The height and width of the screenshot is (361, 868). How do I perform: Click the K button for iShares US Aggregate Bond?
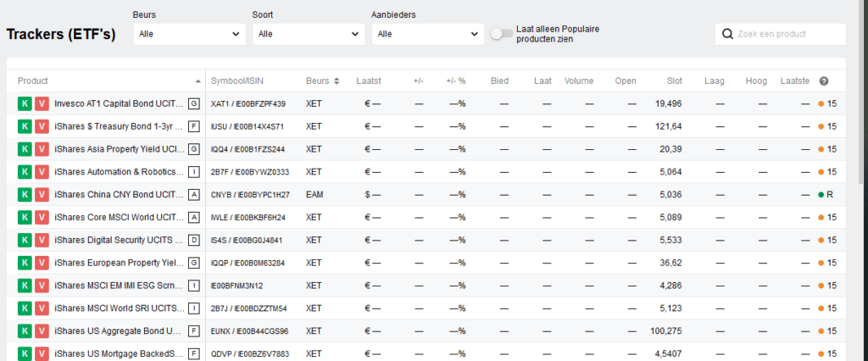point(25,330)
